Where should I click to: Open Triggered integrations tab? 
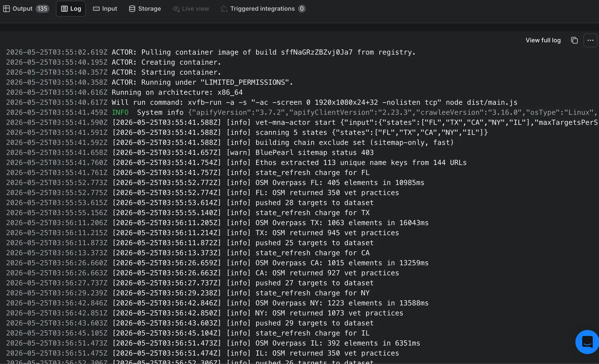pyautogui.click(x=263, y=9)
